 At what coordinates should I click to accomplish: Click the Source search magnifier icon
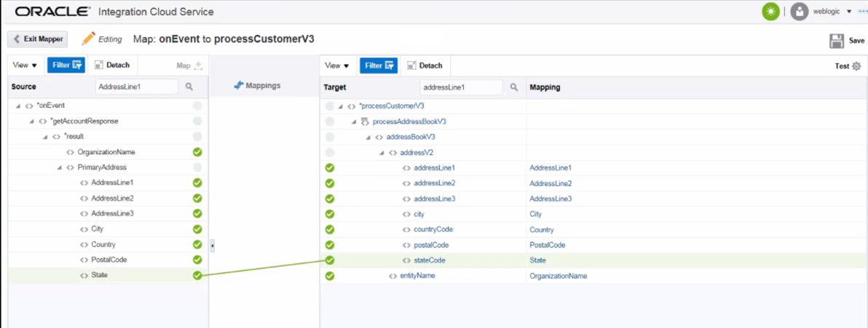189,87
